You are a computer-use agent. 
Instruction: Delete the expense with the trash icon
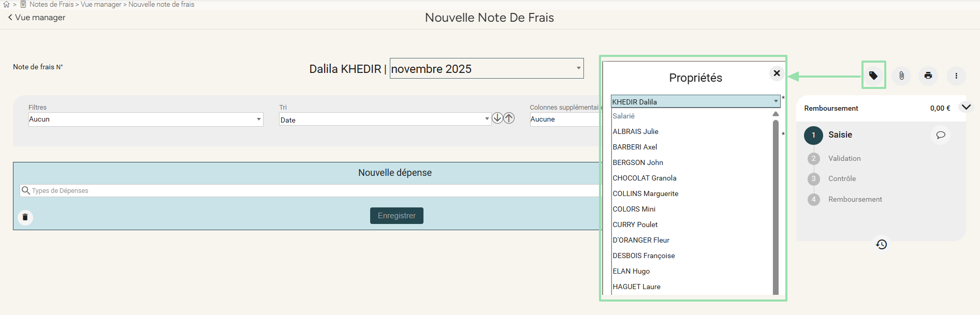(25, 217)
